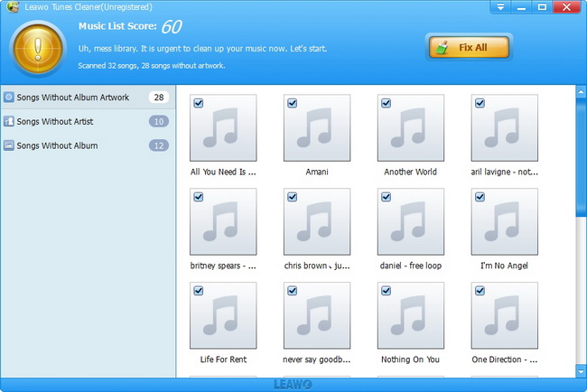Close the Leawo Tunes Cleaner window
The image size is (587, 392).
[566, 6]
